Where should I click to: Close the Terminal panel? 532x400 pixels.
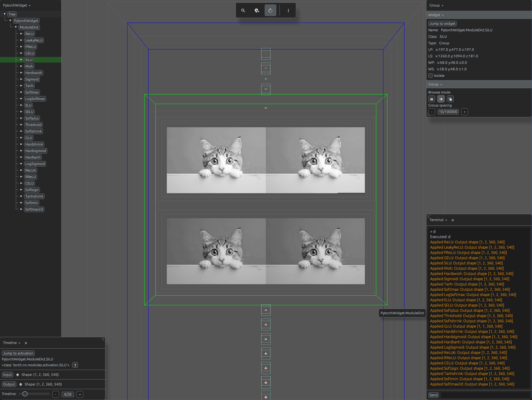point(453,220)
